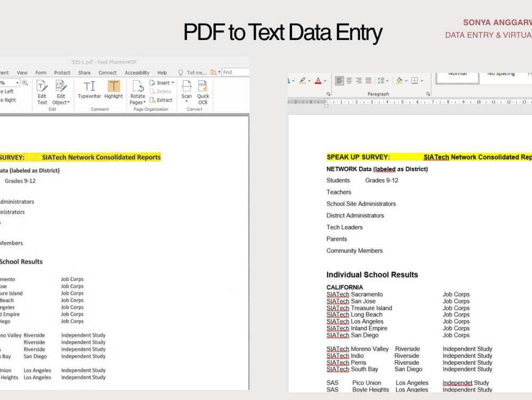The width and height of the screenshot is (532, 400).
Task: Align text left in Word
Action: (339, 81)
